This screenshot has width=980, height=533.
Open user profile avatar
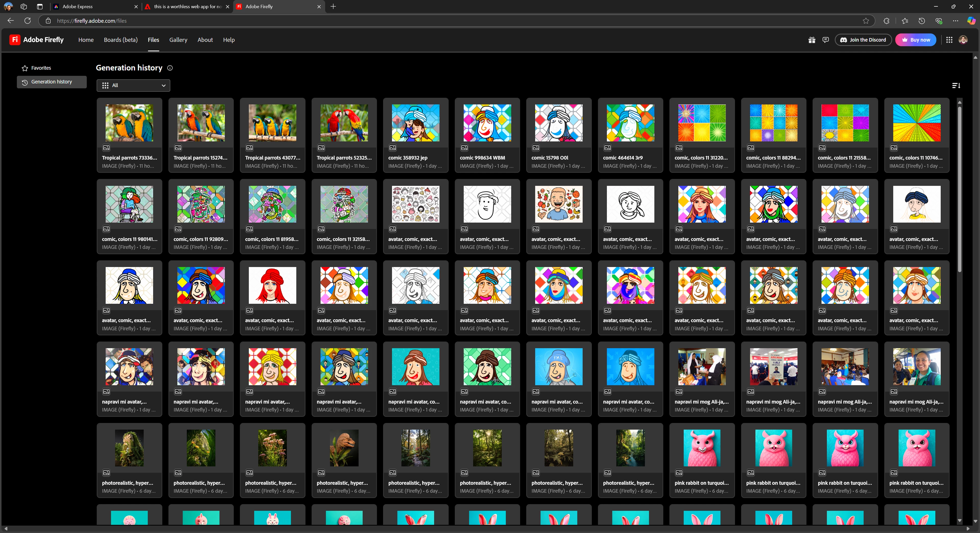click(x=963, y=40)
